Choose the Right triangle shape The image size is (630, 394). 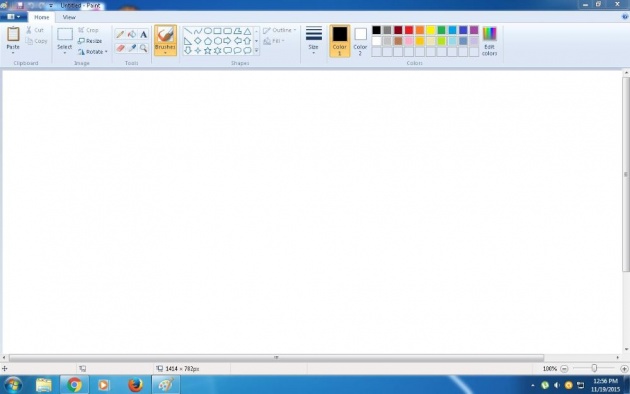pos(188,41)
